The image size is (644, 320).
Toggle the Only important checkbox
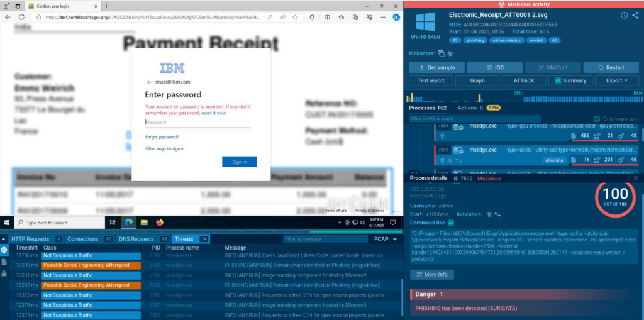tap(597, 119)
